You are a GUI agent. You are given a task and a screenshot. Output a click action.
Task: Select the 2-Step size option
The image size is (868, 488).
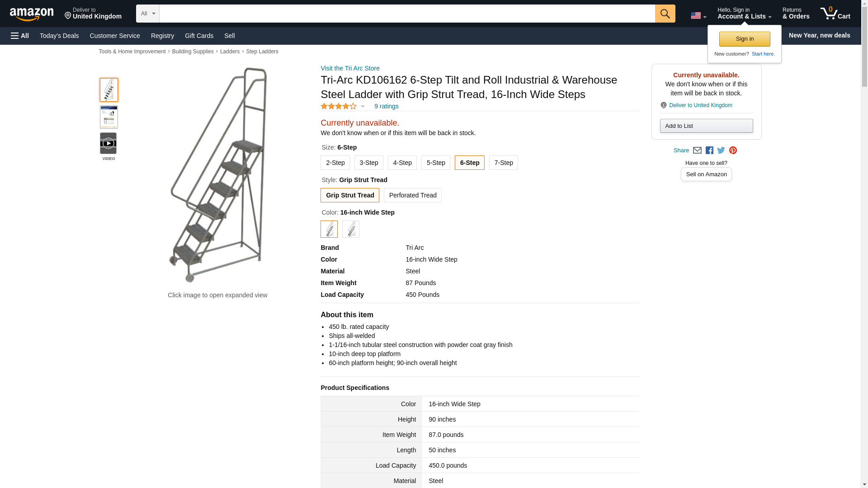[x=335, y=163]
